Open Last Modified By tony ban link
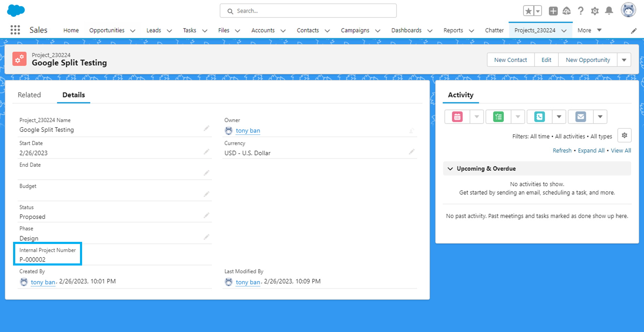The width and height of the screenshot is (644, 332). tap(248, 282)
